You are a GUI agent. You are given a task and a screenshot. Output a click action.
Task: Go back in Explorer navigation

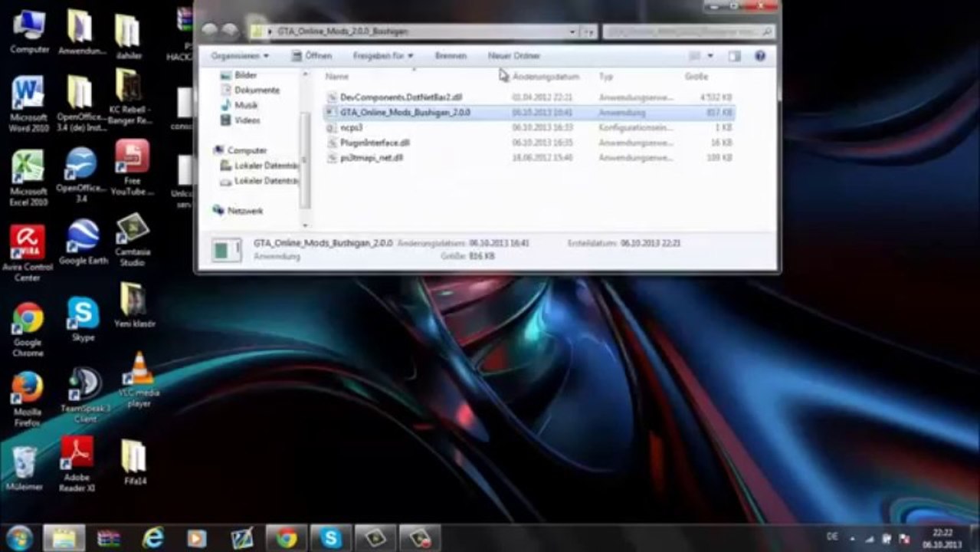click(210, 31)
